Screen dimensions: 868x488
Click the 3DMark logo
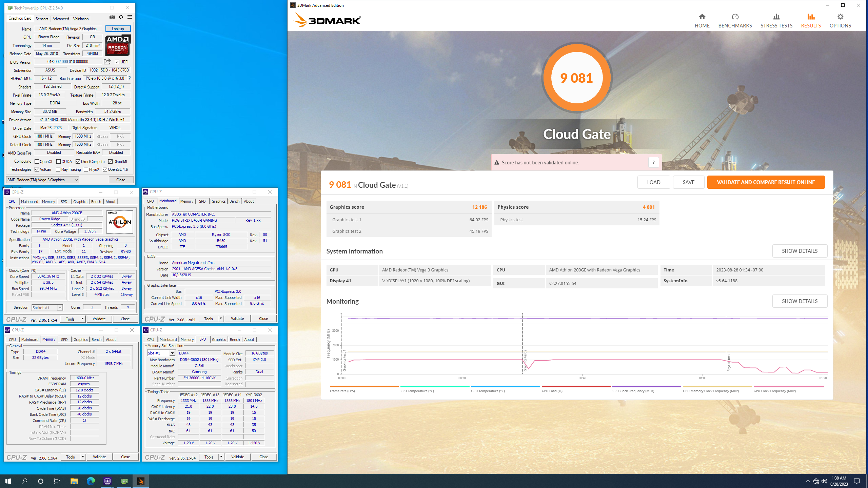point(327,20)
